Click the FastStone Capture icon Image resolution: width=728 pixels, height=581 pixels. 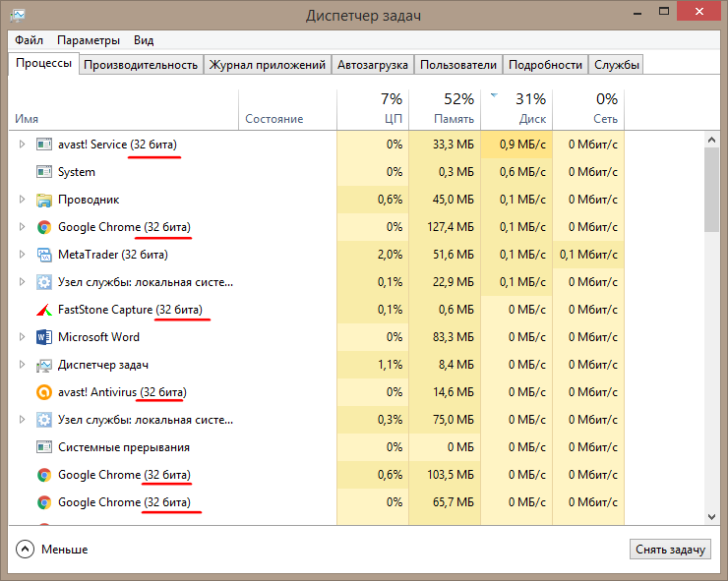click(44, 310)
